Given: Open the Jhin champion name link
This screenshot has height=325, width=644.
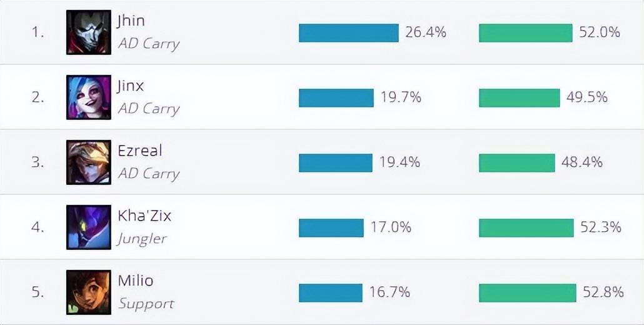Looking at the screenshot, I should [131, 21].
